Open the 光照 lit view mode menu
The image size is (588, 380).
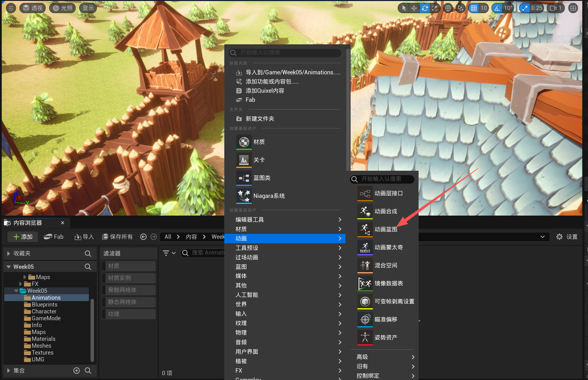(x=62, y=8)
